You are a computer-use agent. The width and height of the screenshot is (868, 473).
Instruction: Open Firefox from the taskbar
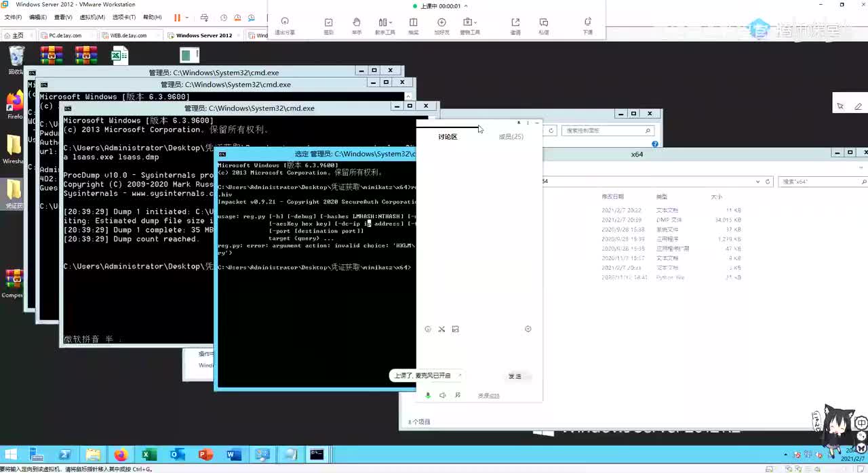121,455
